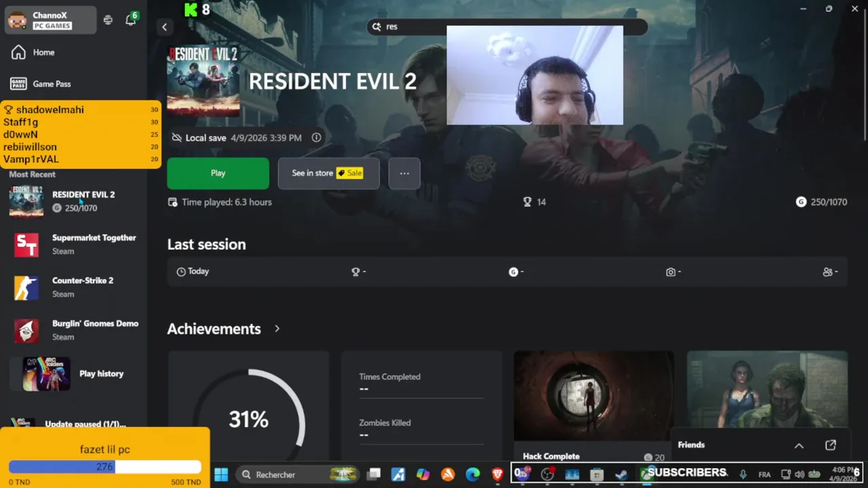Open Microsoft Edge from taskbar
The height and width of the screenshot is (488, 868).
(473, 474)
